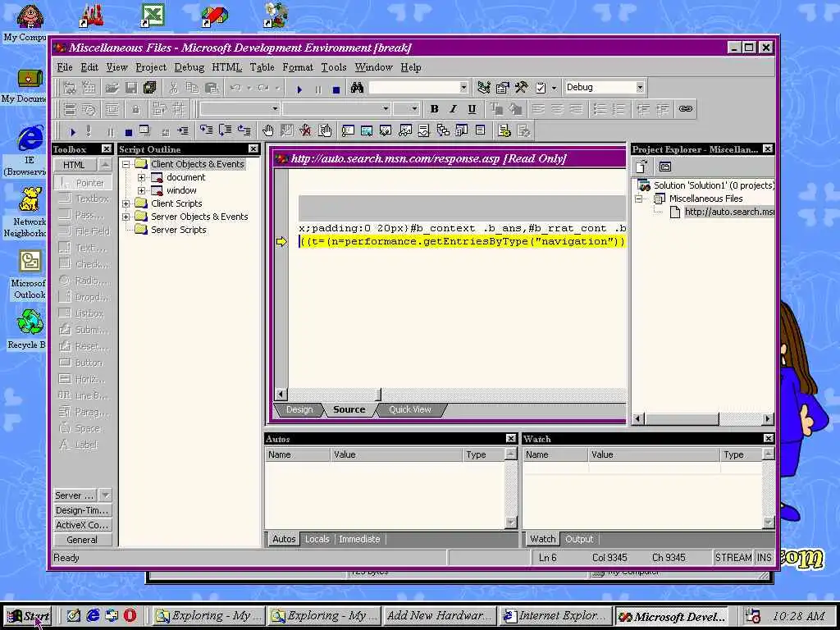The image size is (840, 630).
Task: Click the Name header in the Watch panel
Action: pyautogui.click(x=555, y=454)
